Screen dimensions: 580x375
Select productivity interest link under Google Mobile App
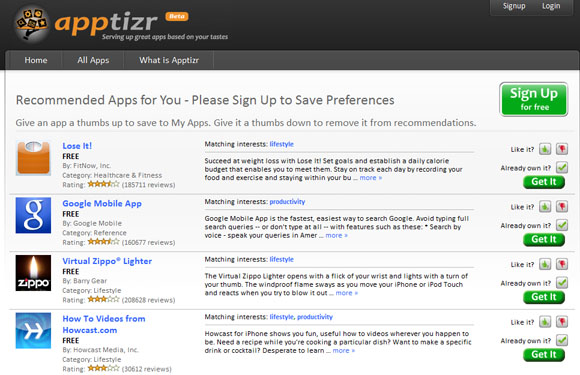point(287,202)
